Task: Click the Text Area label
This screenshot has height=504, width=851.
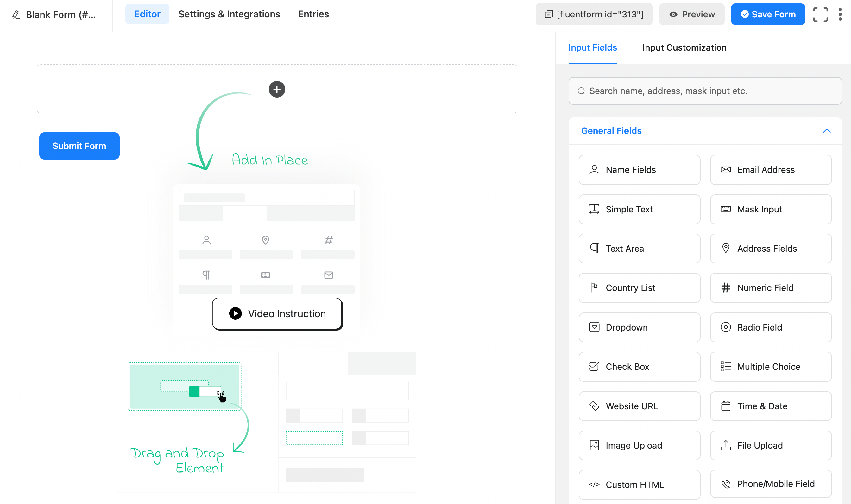Action: tap(625, 248)
